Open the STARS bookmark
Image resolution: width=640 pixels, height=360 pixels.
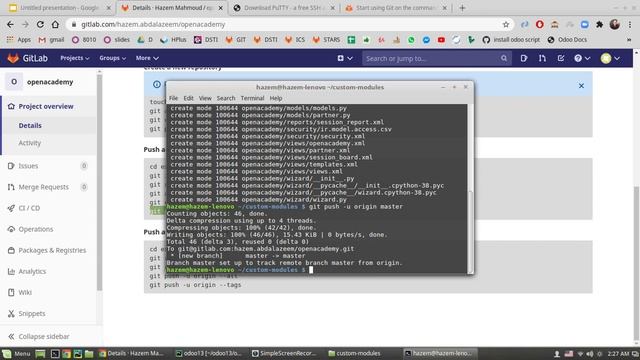(x=327, y=40)
